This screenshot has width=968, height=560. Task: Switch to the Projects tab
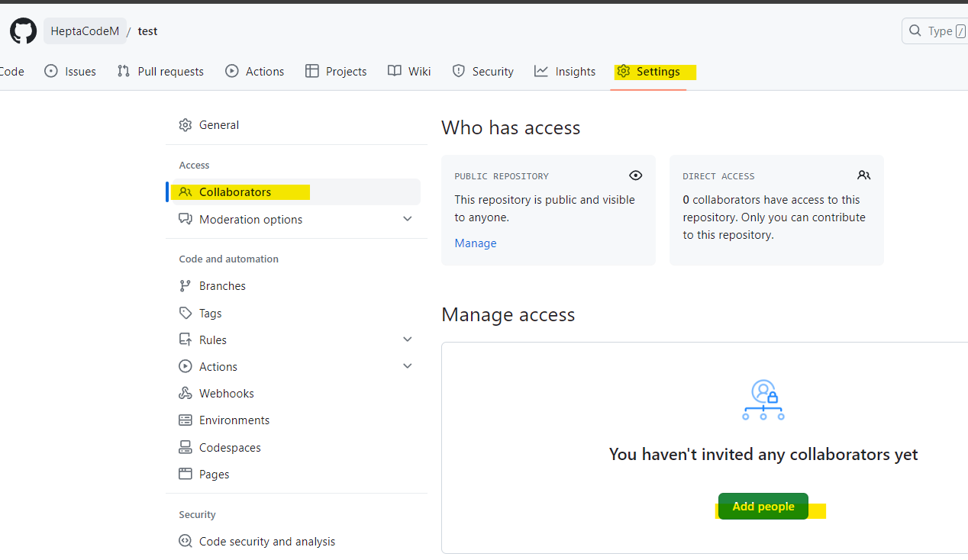336,71
